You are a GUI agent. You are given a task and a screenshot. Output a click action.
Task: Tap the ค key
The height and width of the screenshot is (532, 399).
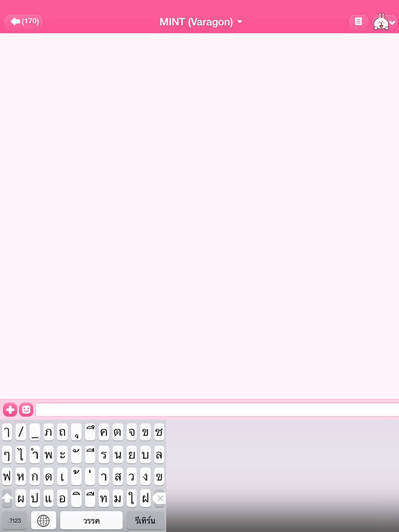104,432
